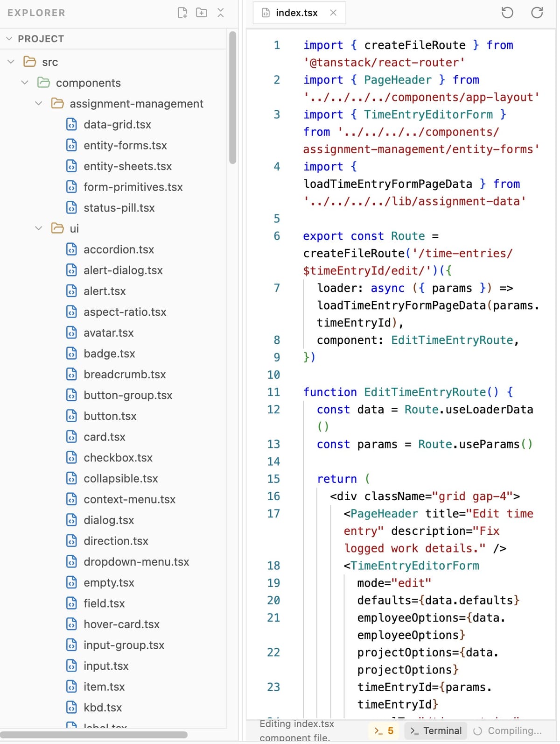Click 'Route.useParams()' in the editor
Screen dimensions: 560x744
475,444
